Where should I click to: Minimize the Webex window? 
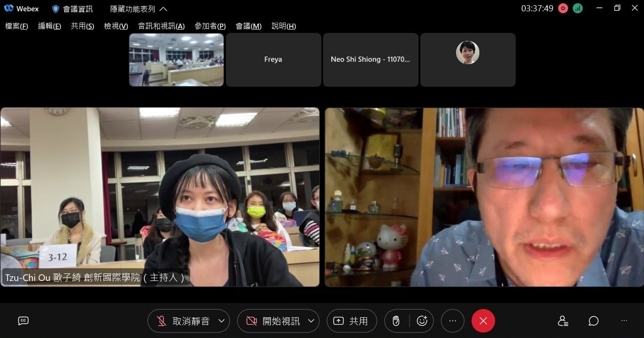(x=600, y=8)
